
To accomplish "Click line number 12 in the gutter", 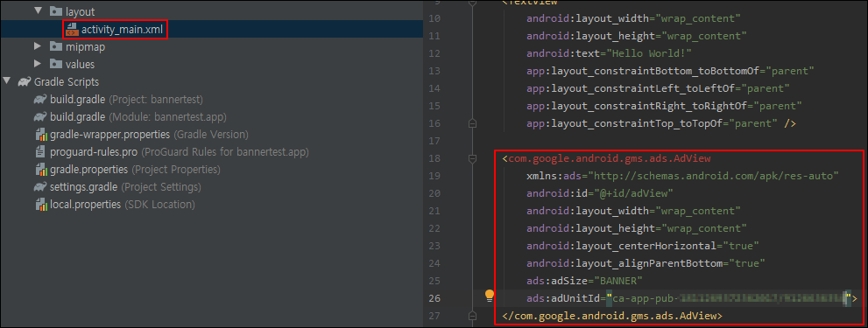I will click(x=434, y=53).
